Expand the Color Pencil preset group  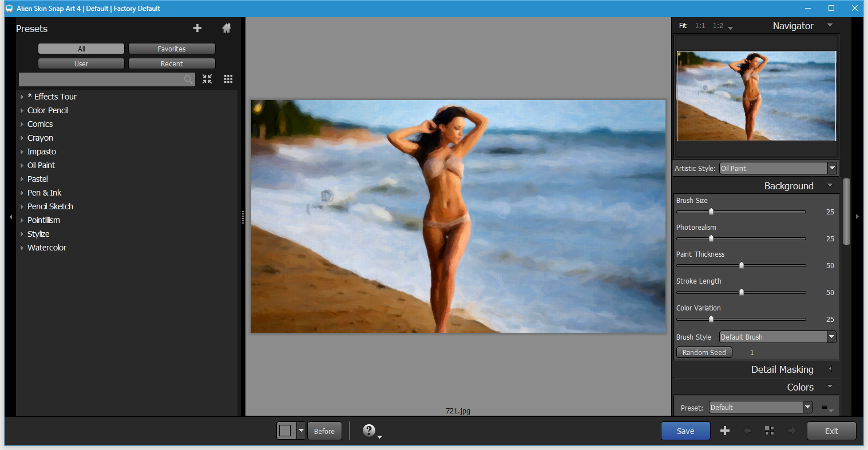coord(22,110)
